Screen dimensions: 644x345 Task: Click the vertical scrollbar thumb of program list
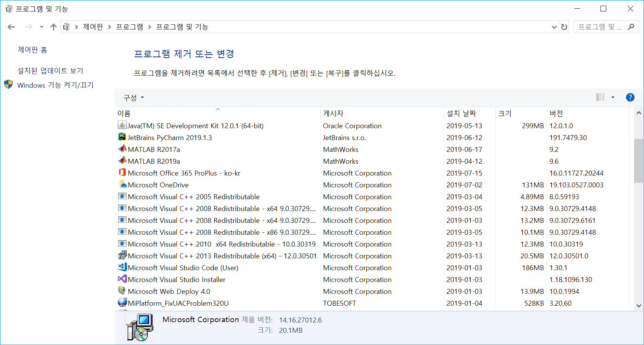point(639,161)
